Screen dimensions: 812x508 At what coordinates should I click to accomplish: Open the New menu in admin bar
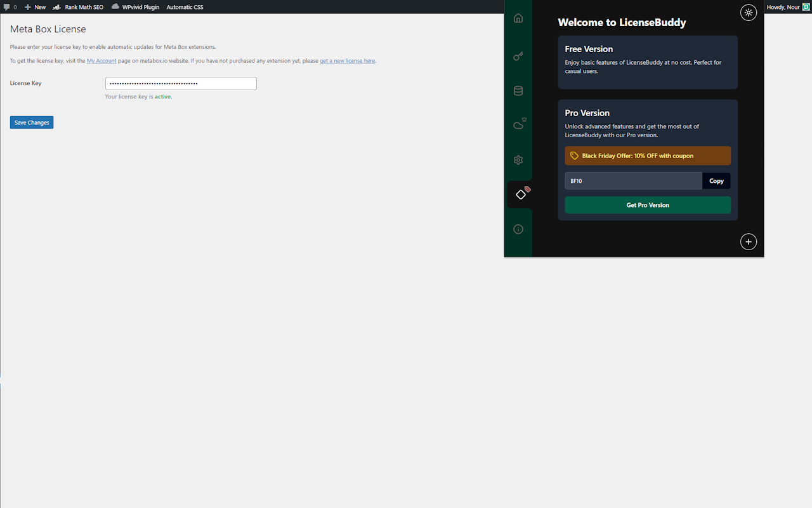click(x=35, y=7)
